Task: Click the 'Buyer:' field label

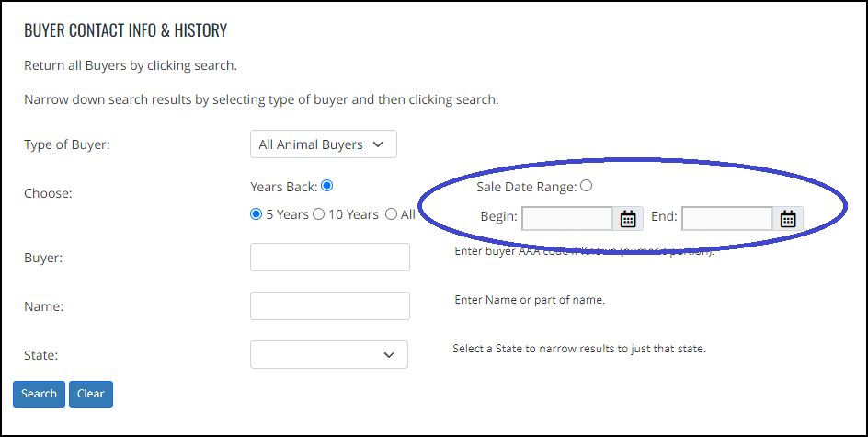Action: (x=43, y=258)
